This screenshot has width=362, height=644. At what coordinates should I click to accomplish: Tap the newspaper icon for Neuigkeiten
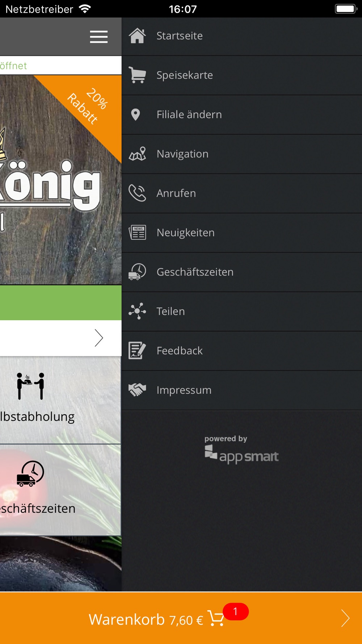(137, 233)
